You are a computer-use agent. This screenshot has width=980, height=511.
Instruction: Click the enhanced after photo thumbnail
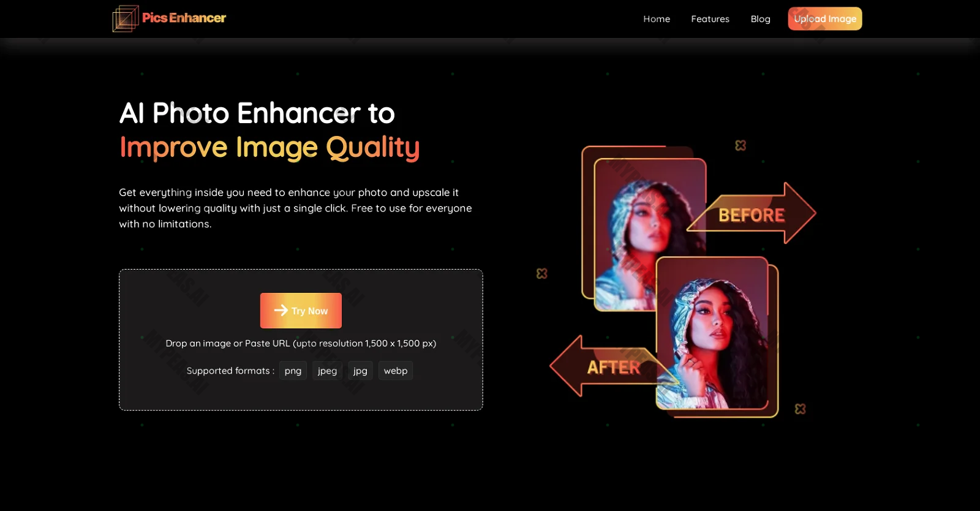click(x=712, y=333)
